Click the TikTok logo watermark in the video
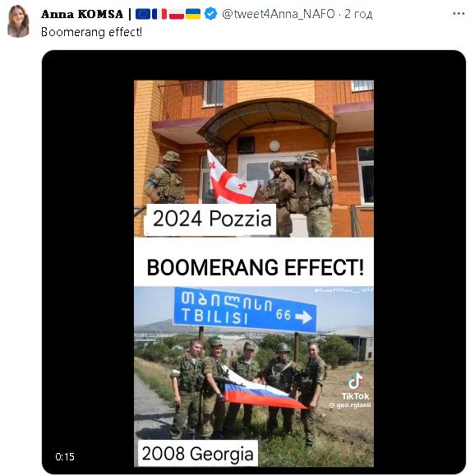This screenshot has height=476, width=470. coord(355,386)
